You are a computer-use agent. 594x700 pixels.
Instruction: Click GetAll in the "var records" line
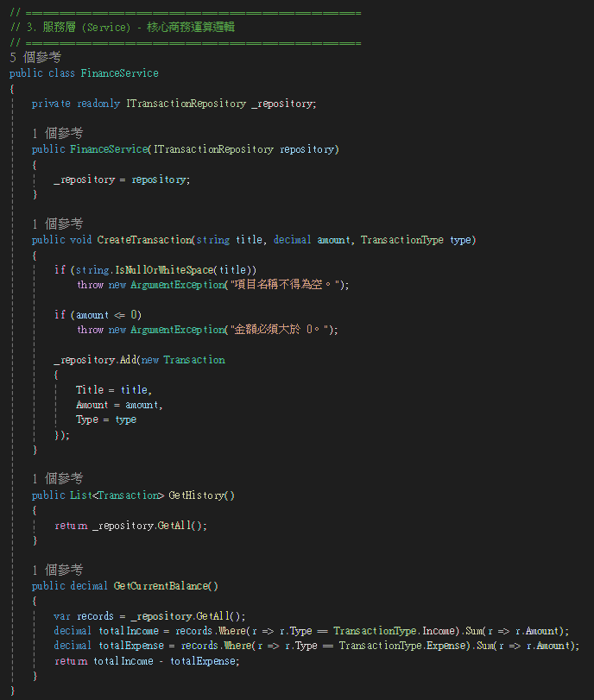(x=213, y=616)
